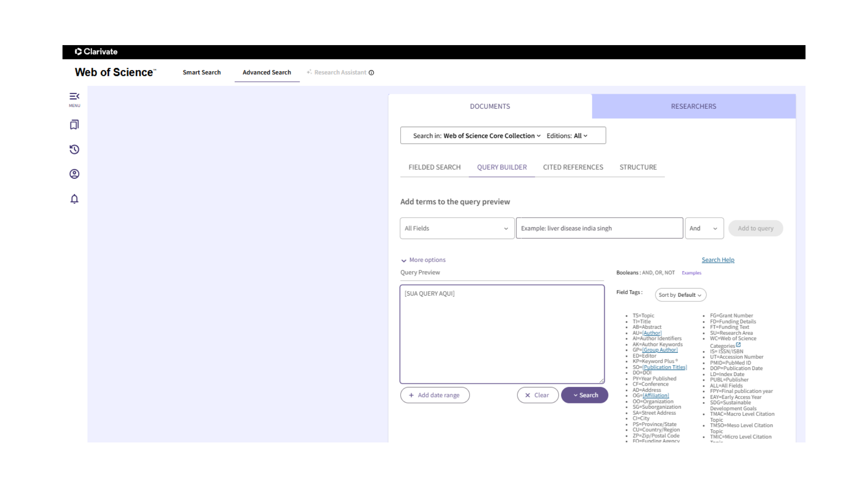Open the Sort by Default dropdown
This screenshot has width=868, height=488.
pyautogui.click(x=680, y=295)
